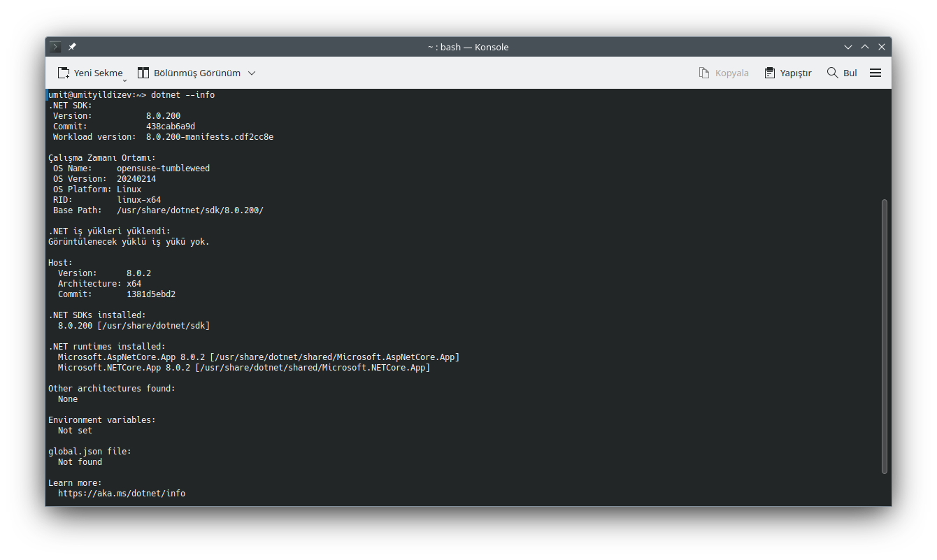
Task: Click the minimize chevron in the titlebar
Action: tap(847, 46)
